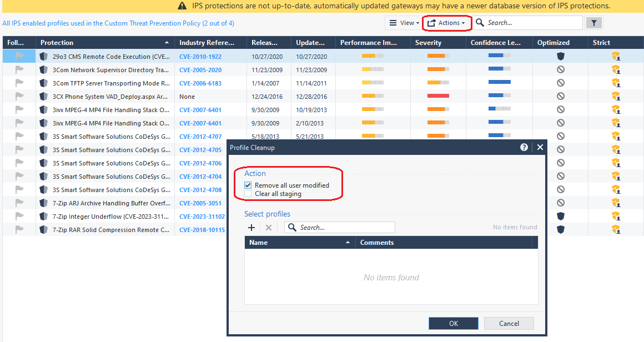Click the inactive icon for 3Com Network Supervisor row
Screen dimensions: 644x342
point(560,69)
